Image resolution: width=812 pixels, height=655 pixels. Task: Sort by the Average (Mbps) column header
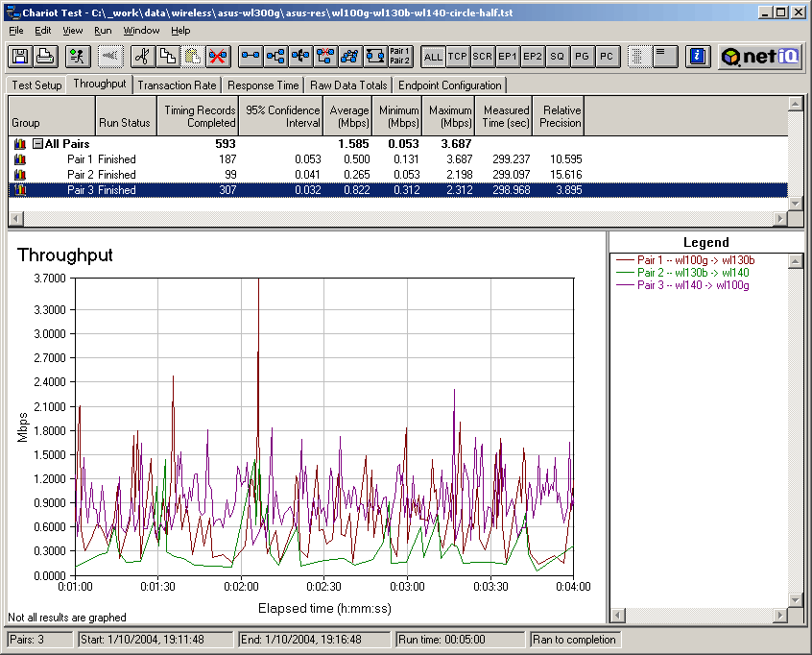click(x=348, y=117)
